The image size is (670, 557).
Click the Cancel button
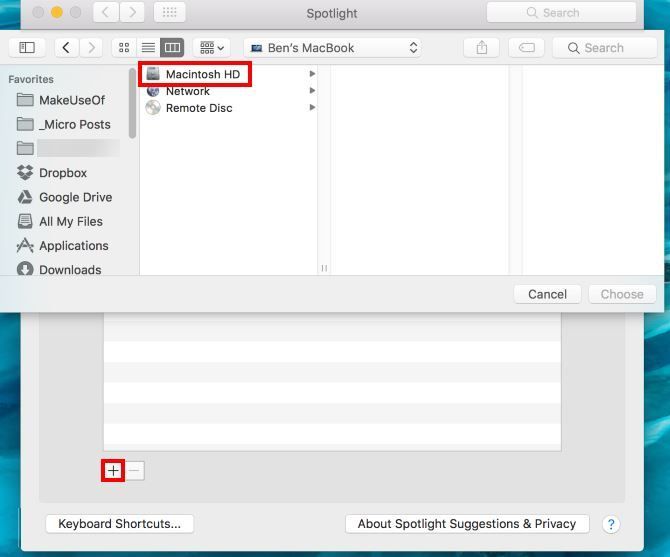tap(547, 294)
